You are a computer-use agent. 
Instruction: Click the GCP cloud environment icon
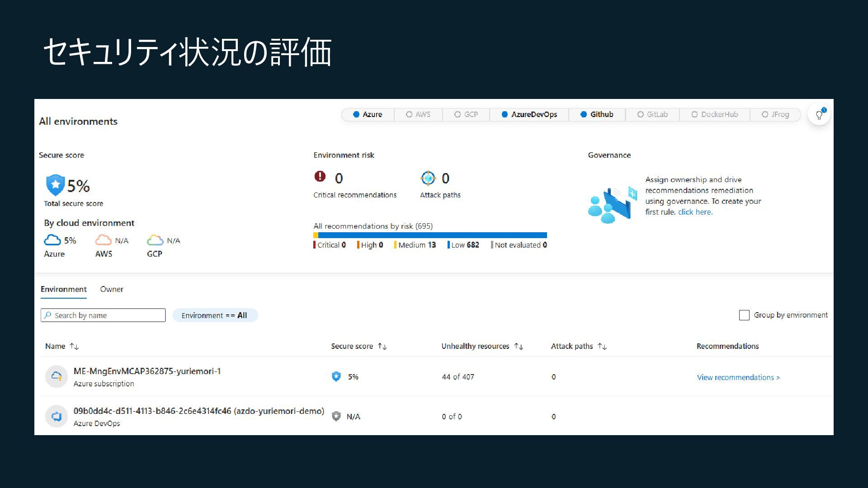point(155,240)
